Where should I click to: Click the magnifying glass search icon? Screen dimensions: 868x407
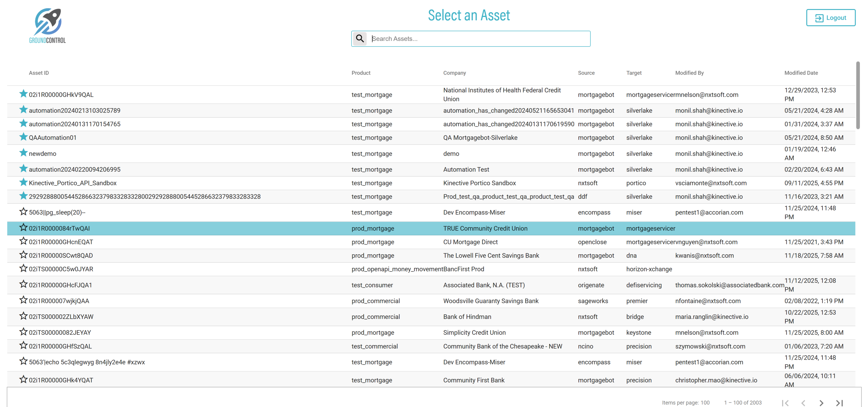click(x=359, y=38)
